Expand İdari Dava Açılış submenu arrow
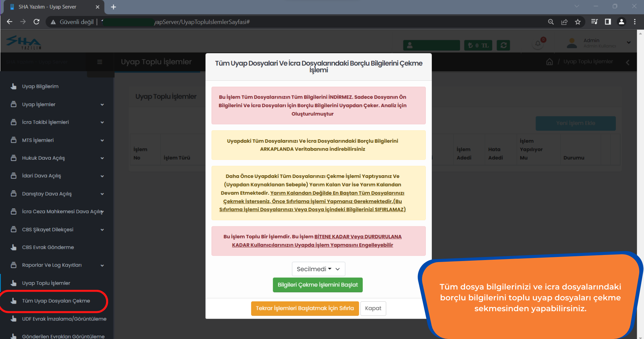644x339 pixels. (x=102, y=176)
